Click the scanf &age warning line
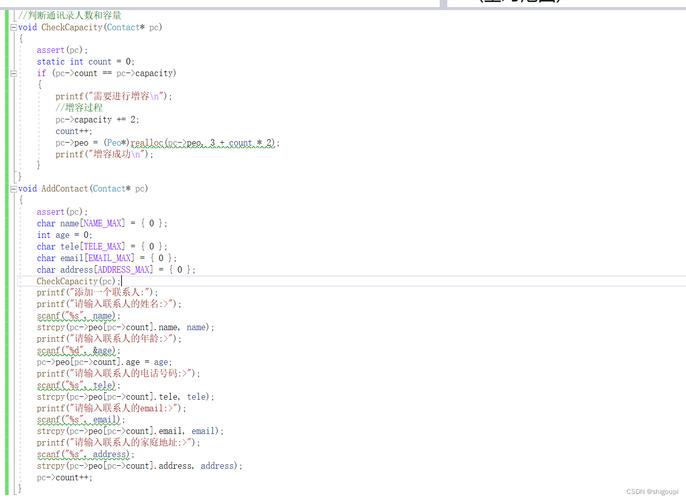The height and width of the screenshot is (500, 686). point(78,350)
